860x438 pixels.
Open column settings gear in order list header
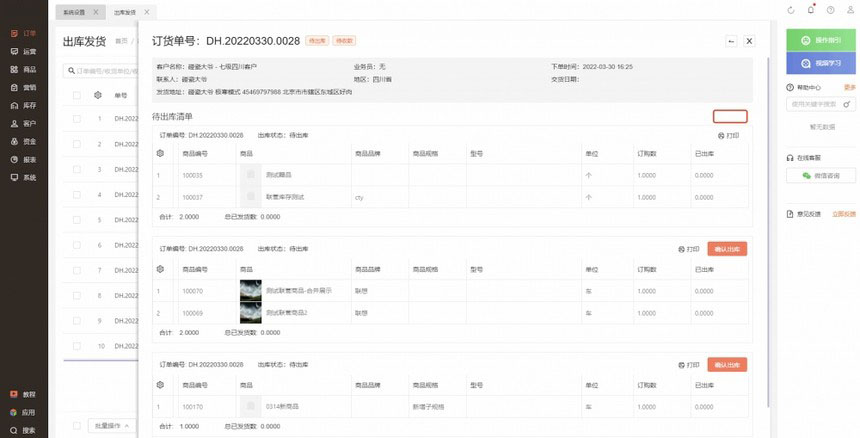click(x=98, y=95)
